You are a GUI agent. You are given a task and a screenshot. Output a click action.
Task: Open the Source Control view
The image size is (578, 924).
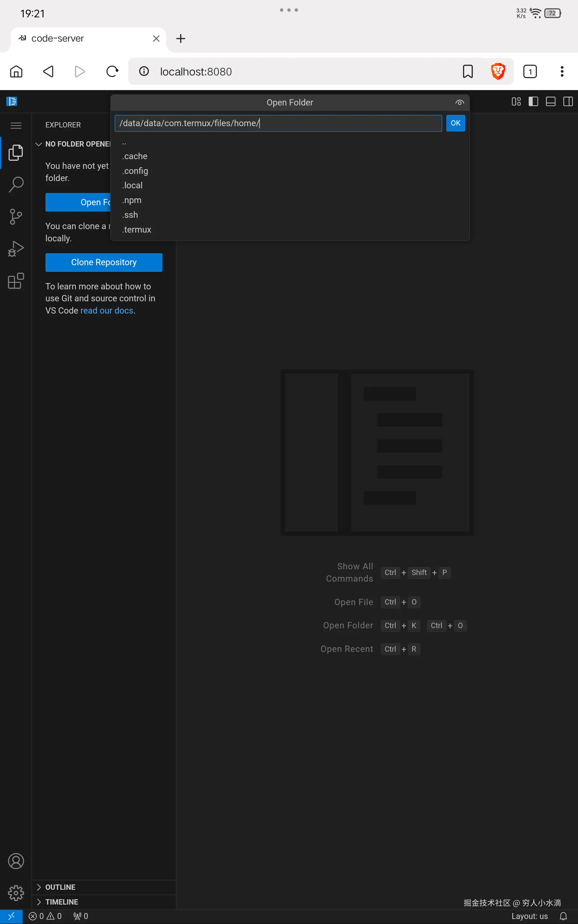tap(16, 217)
